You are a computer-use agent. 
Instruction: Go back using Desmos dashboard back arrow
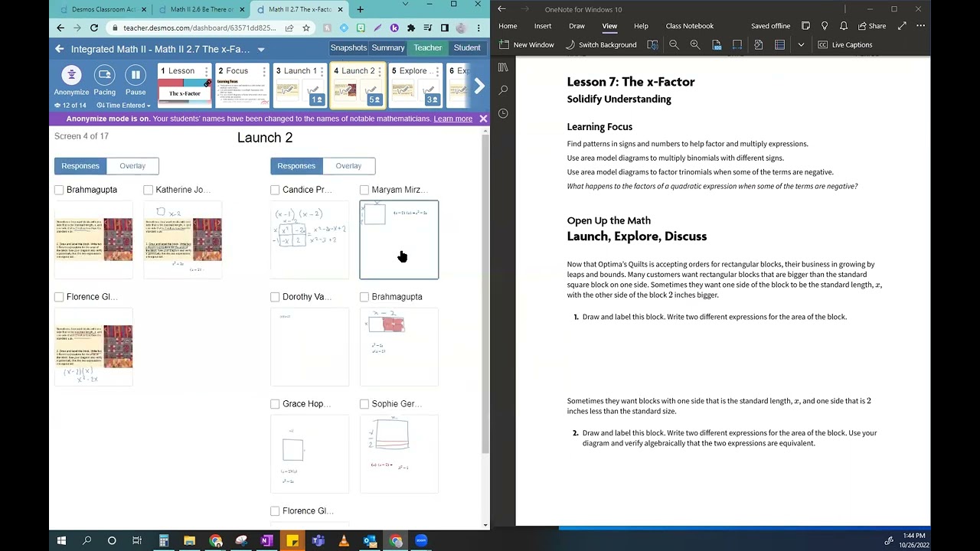60,48
